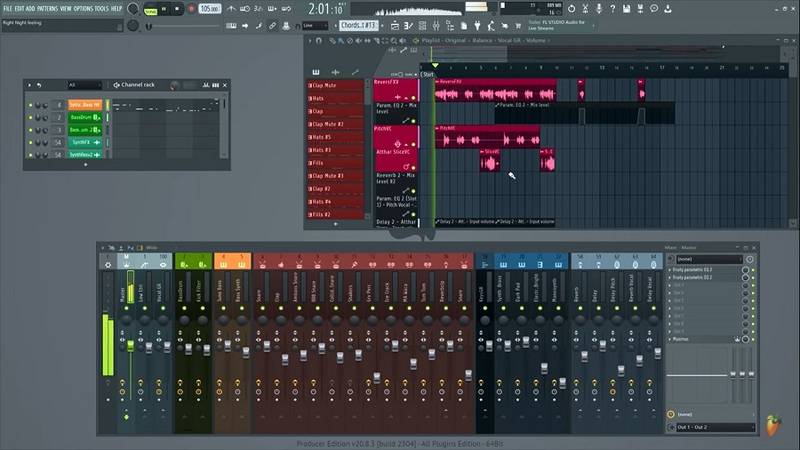Mute the PitchVC playlist track
Image resolution: width=800 pixels, height=450 pixels.
413,144
